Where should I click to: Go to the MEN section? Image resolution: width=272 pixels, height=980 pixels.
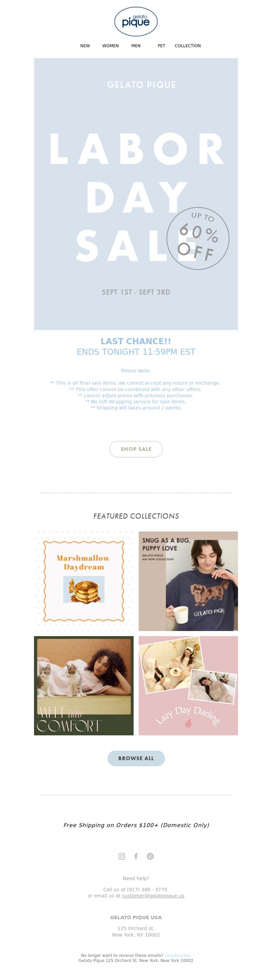(x=136, y=46)
